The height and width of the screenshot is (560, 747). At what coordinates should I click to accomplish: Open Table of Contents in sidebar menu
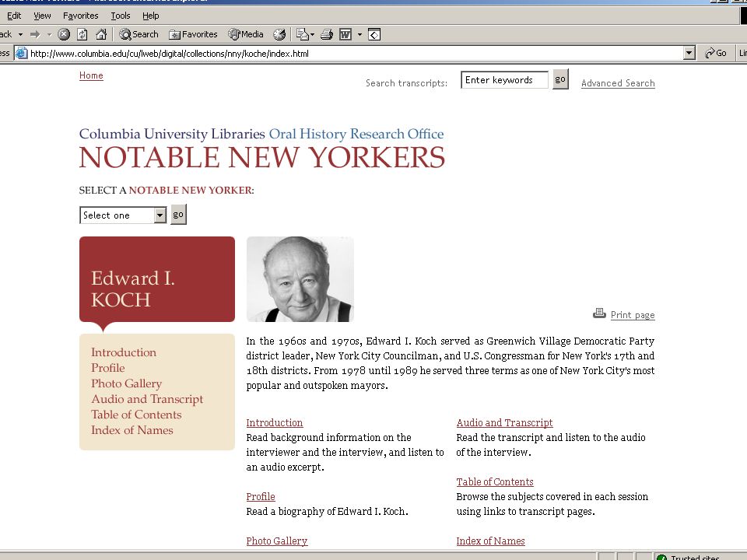136,415
